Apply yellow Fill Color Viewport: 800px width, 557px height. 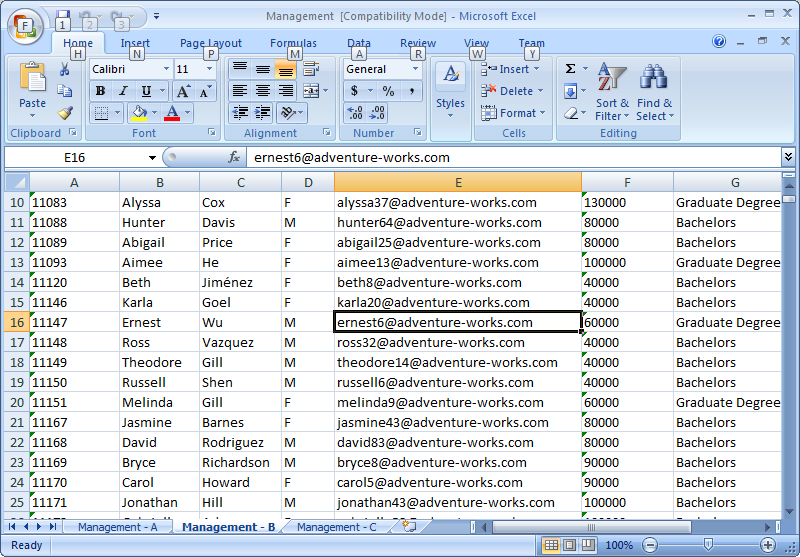tap(139, 113)
